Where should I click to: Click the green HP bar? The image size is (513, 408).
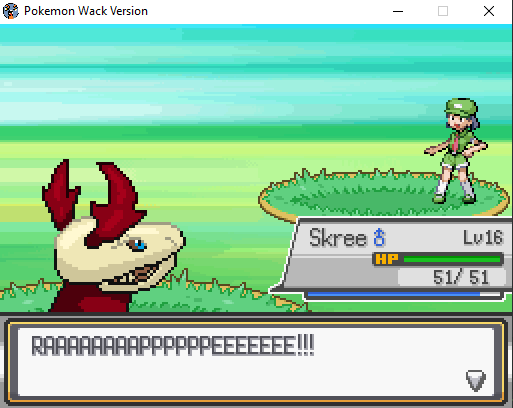(x=452, y=259)
